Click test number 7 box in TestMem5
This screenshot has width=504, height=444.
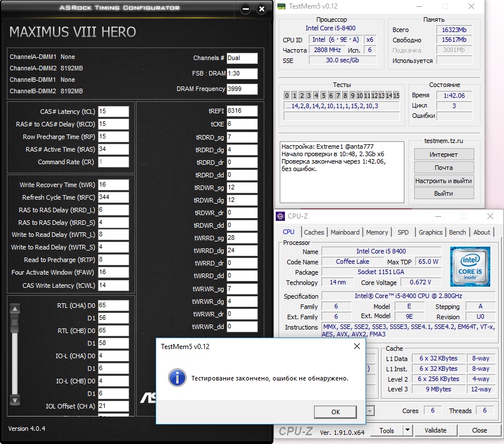tap(338, 95)
